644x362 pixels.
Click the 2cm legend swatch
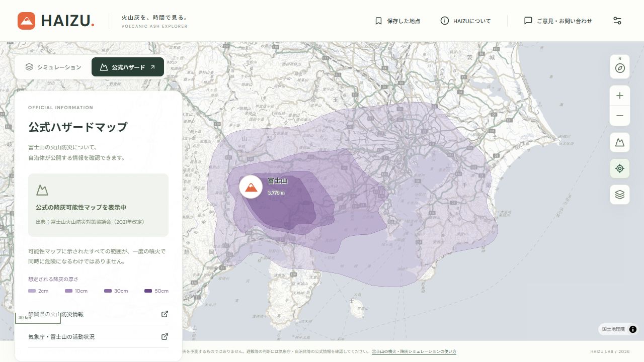pos(32,291)
